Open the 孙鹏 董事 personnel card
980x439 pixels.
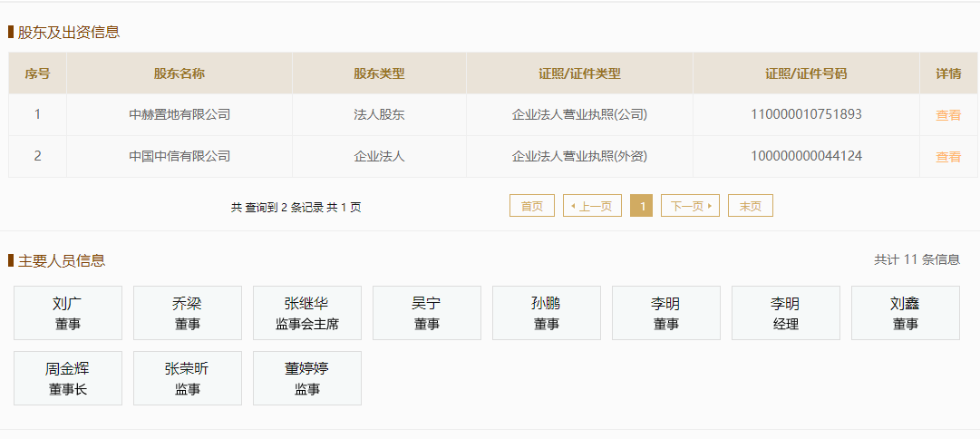[547, 313]
